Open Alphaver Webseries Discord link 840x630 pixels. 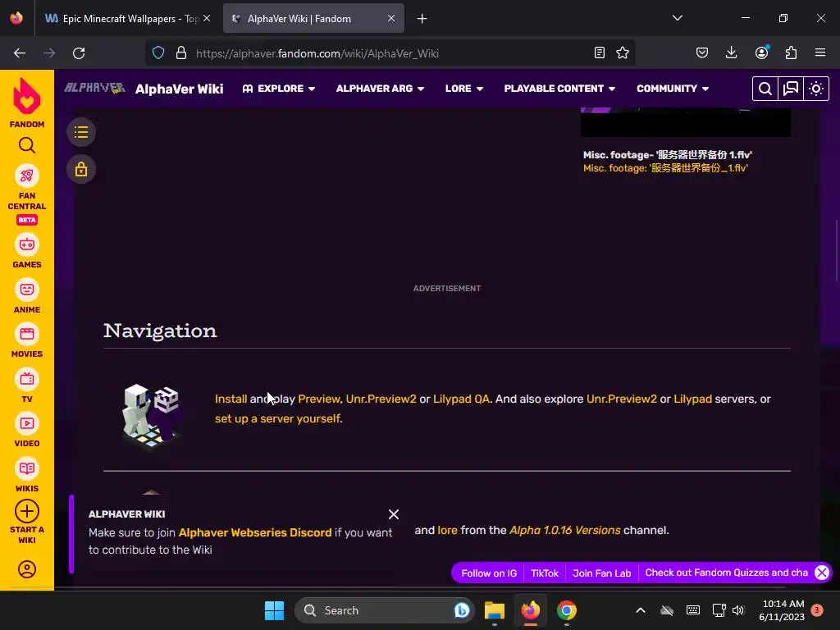(255, 532)
